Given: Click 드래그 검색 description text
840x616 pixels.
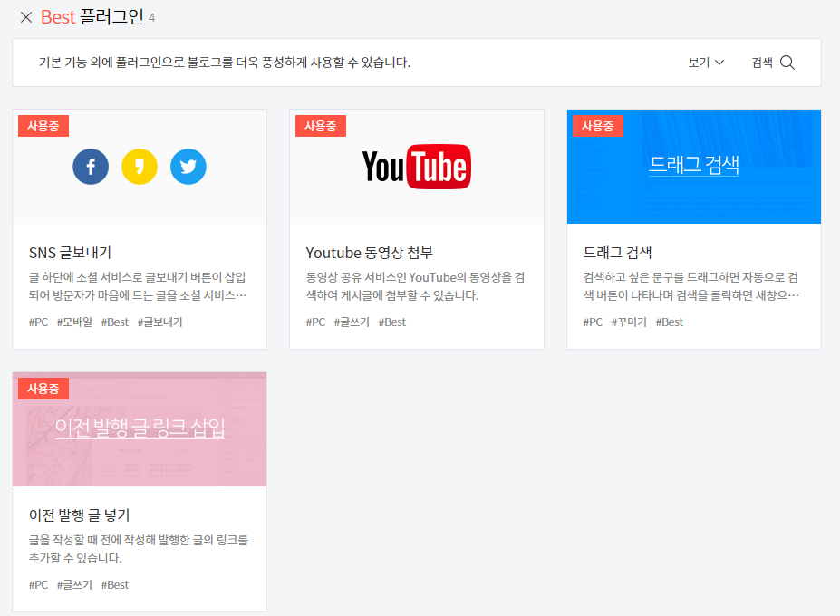Looking at the screenshot, I should click(691, 286).
